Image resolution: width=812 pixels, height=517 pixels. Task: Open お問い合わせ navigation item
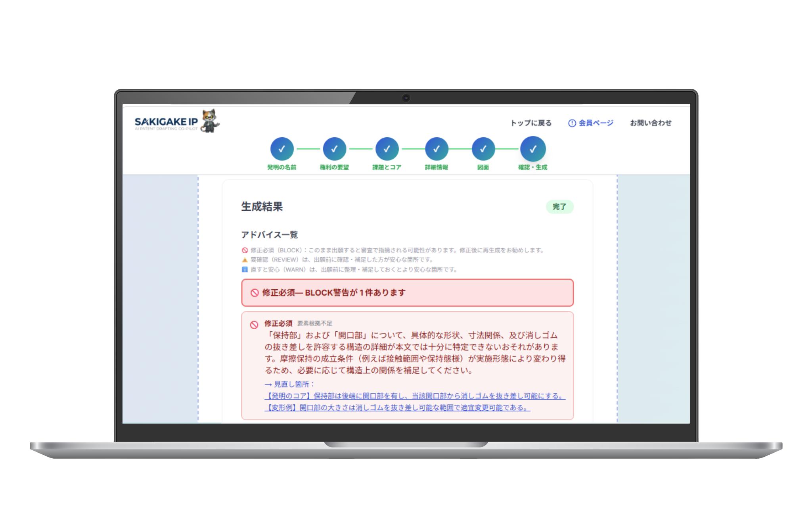pos(651,123)
